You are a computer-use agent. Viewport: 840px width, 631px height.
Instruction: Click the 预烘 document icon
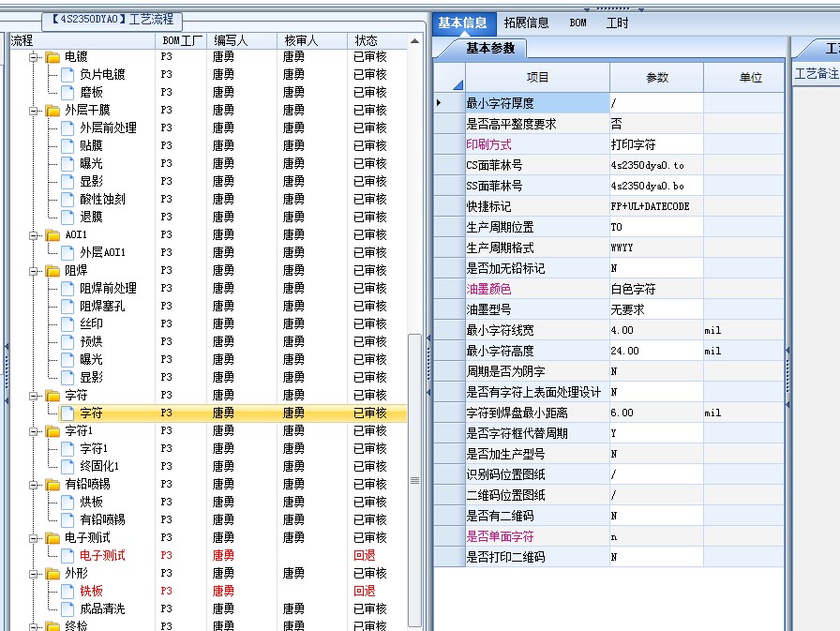click(x=67, y=341)
